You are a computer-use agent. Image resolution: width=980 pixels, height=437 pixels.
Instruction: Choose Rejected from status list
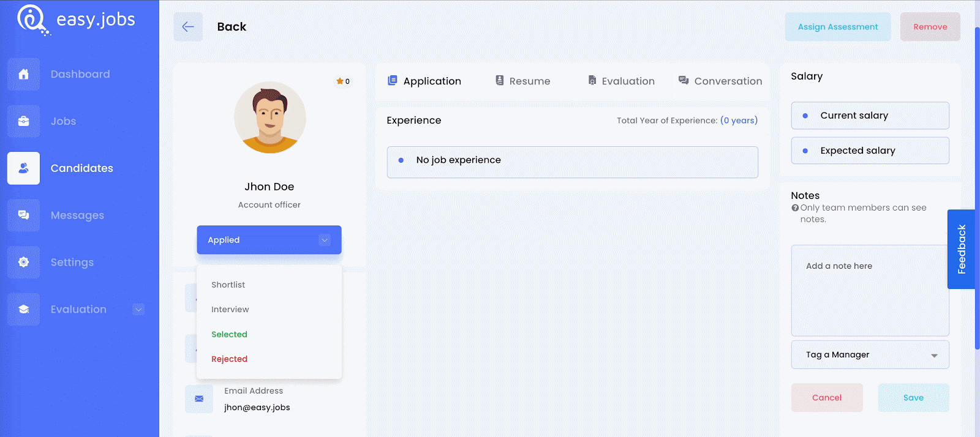(x=229, y=359)
